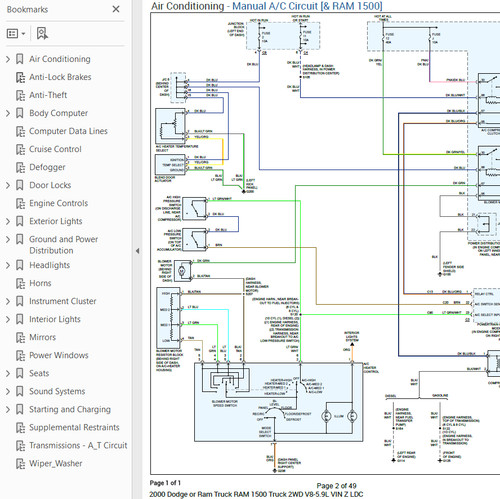Open the bookmarks options list menu
Viewport: 500px width, 499px height.
point(16,33)
